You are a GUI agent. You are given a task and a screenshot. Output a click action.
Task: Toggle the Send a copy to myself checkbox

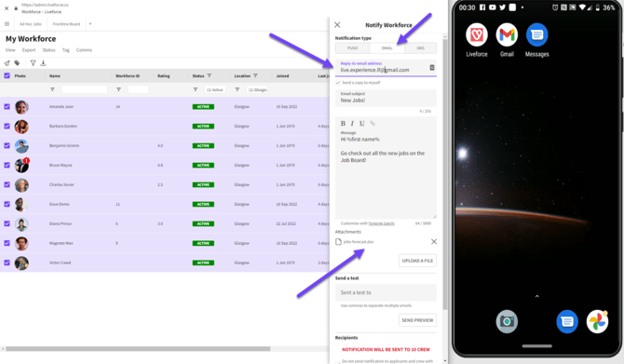click(338, 83)
